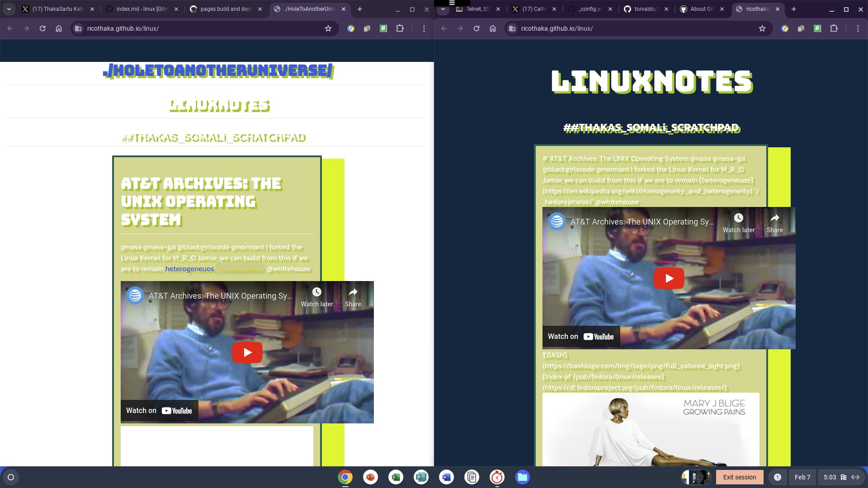Switch to the pages build and deployment tab
Image resolution: width=868 pixels, height=488 pixels.
pyautogui.click(x=226, y=9)
